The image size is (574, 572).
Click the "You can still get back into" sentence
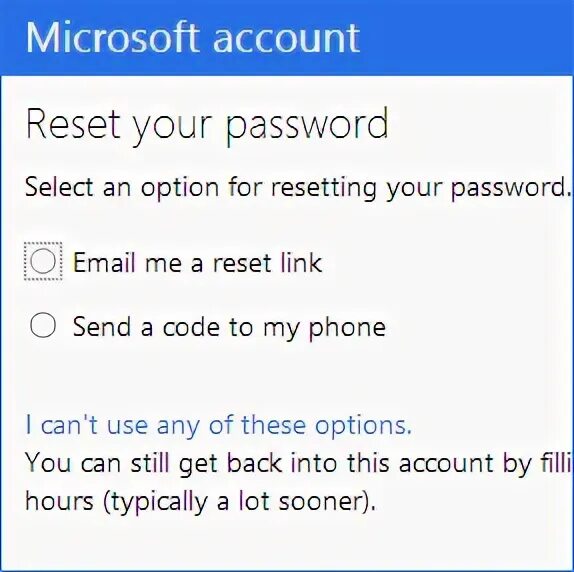[298, 464]
